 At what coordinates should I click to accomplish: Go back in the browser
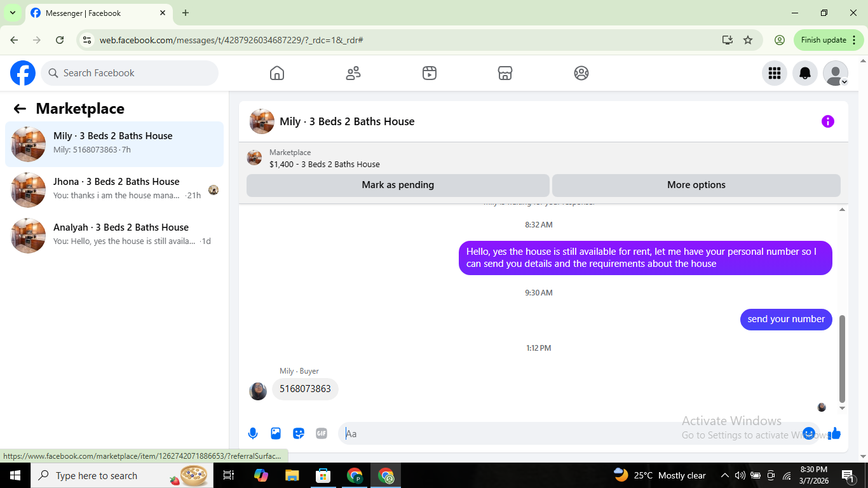point(14,40)
